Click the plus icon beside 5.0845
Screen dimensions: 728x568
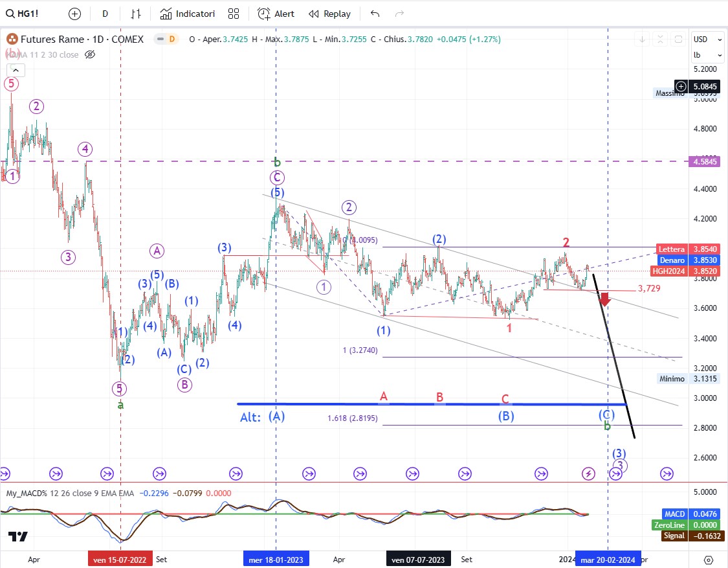tap(681, 86)
